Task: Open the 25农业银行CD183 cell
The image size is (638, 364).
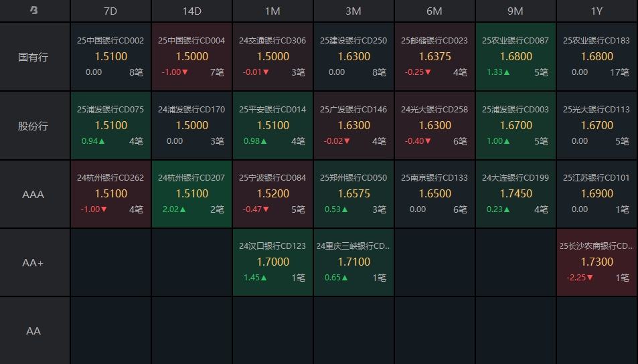Action: (597, 56)
